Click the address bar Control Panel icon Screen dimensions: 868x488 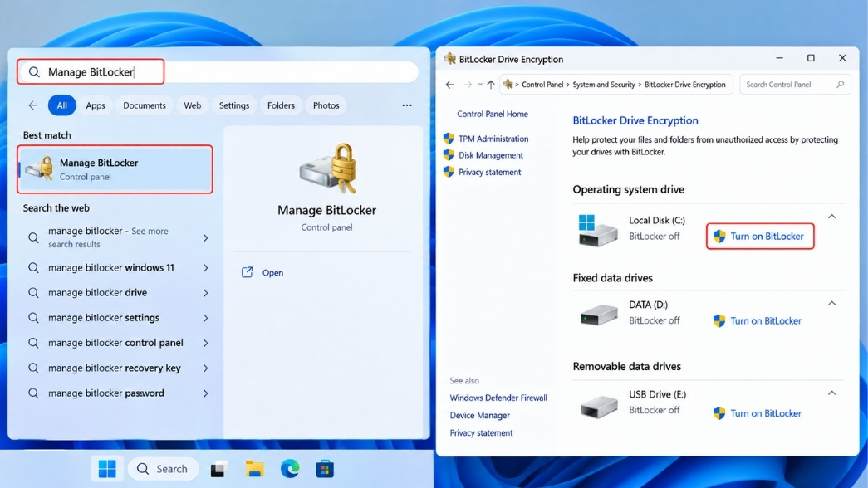tap(508, 84)
